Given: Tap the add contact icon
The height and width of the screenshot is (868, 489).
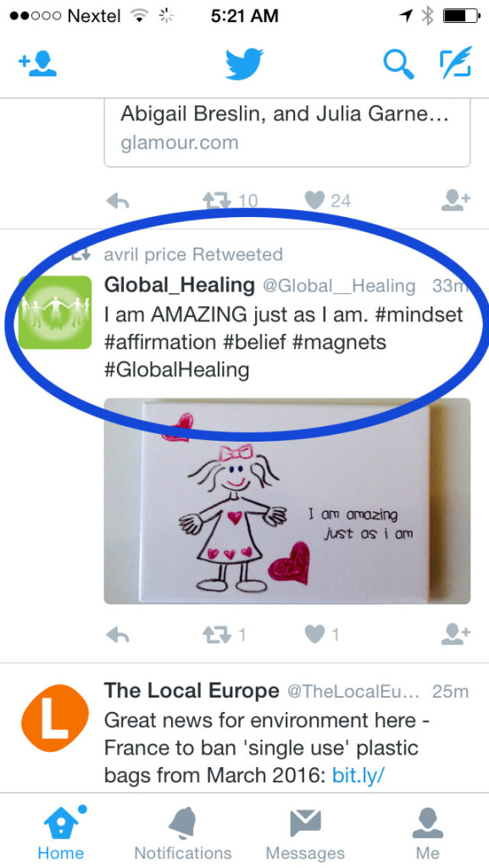Looking at the screenshot, I should coord(37,64).
